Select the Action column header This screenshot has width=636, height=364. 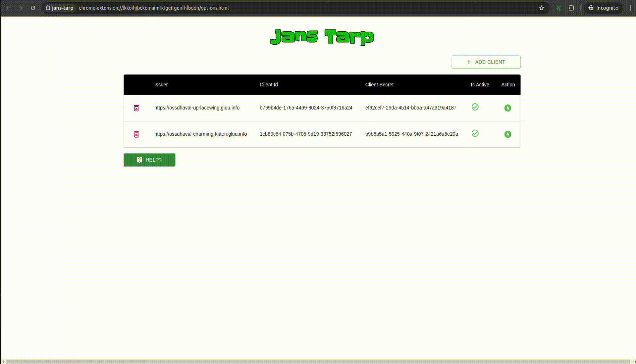tap(508, 85)
